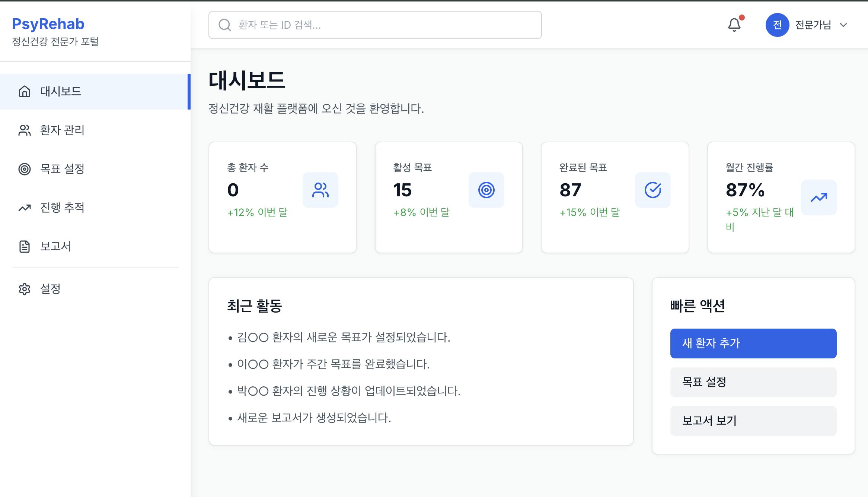This screenshot has height=497, width=868.
Task: Expand the 전문가님 user dropdown chevron
Action: tap(843, 25)
